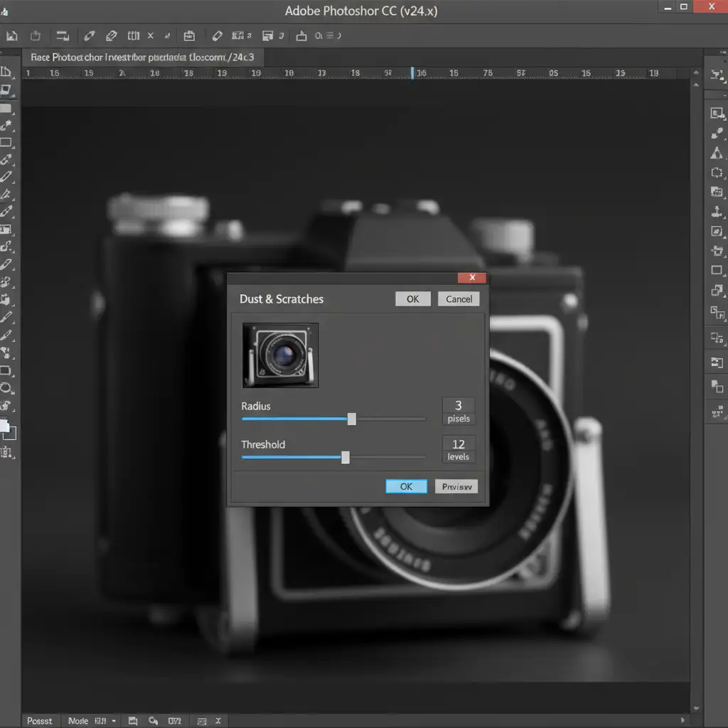Image resolution: width=728 pixels, height=728 pixels.
Task: Click the top-left icon in options bar
Action: (11, 36)
